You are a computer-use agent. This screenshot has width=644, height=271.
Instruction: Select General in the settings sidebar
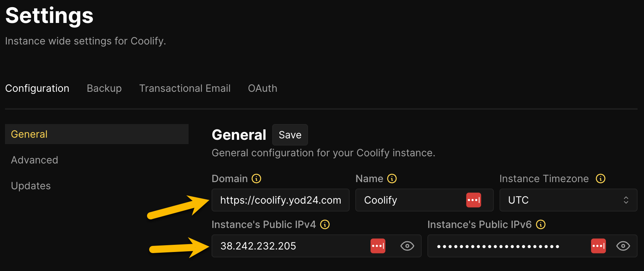pyautogui.click(x=29, y=134)
